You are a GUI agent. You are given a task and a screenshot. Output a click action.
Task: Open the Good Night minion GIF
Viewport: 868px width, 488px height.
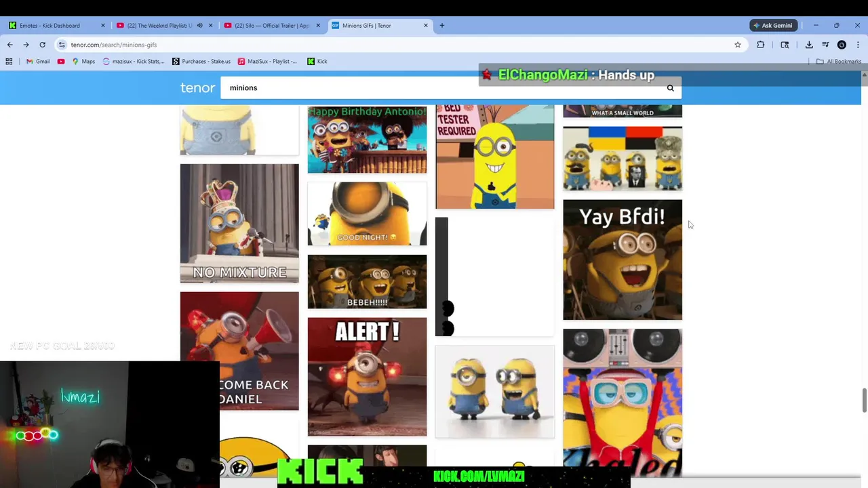[x=367, y=213]
